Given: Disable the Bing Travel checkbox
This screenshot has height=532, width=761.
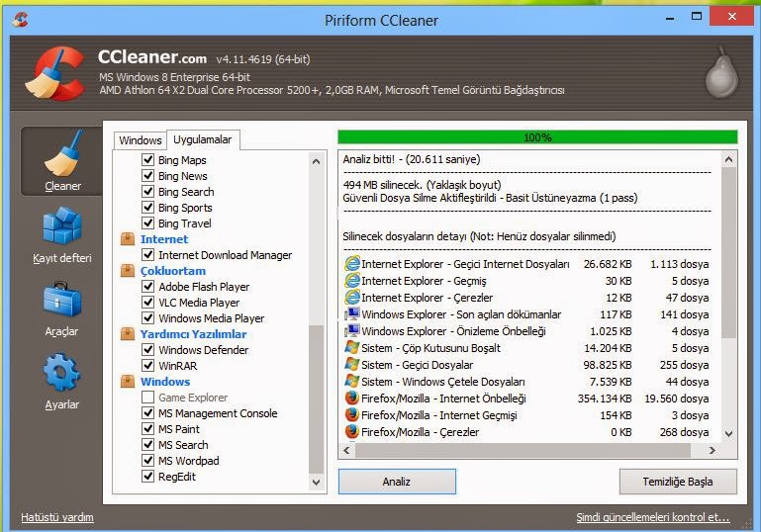Looking at the screenshot, I should point(148,223).
